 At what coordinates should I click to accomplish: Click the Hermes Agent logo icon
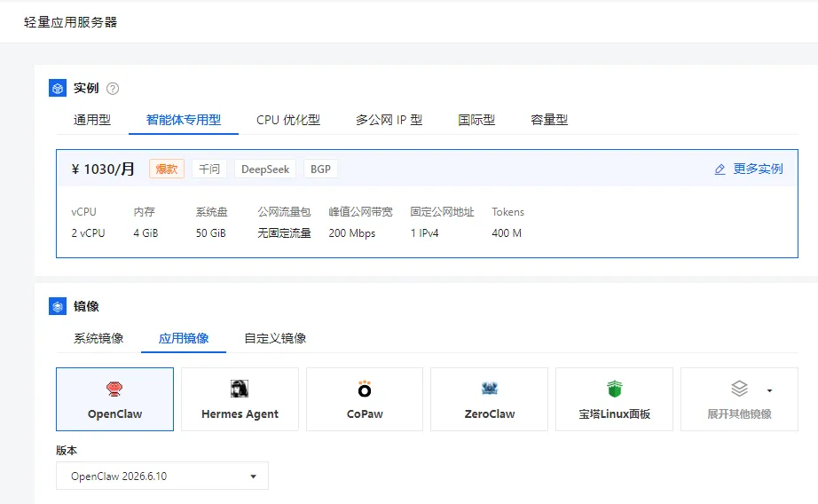[x=240, y=389]
